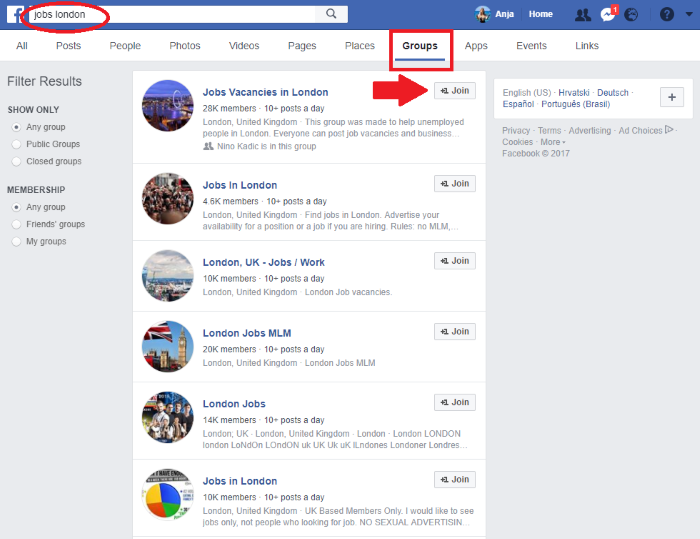
Task: Select Public Groups radio option
Action: pos(16,144)
